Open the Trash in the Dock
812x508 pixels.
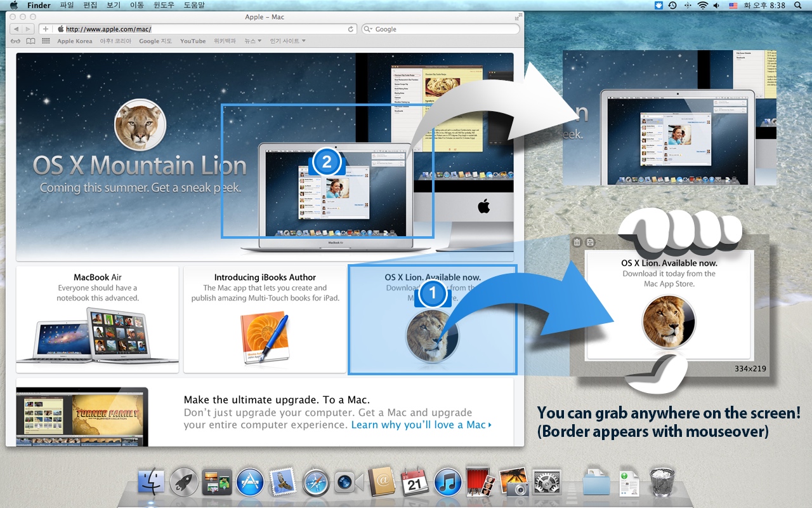point(662,482)
